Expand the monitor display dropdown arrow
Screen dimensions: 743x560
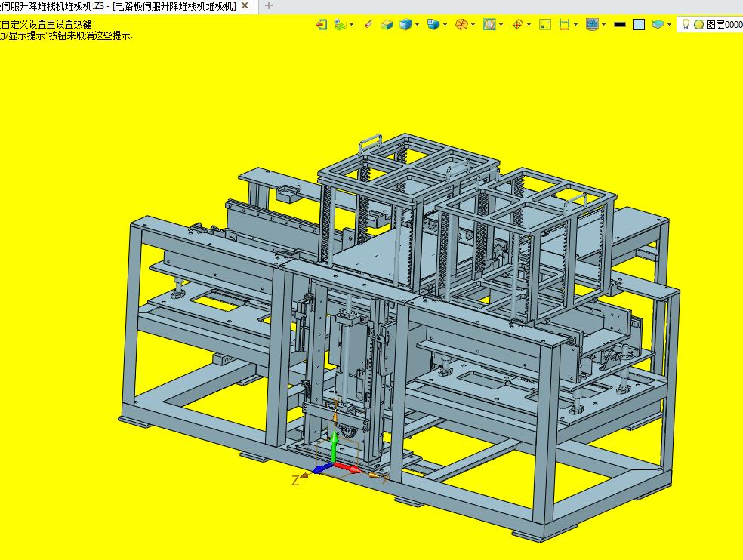click(x=604, y=25)
